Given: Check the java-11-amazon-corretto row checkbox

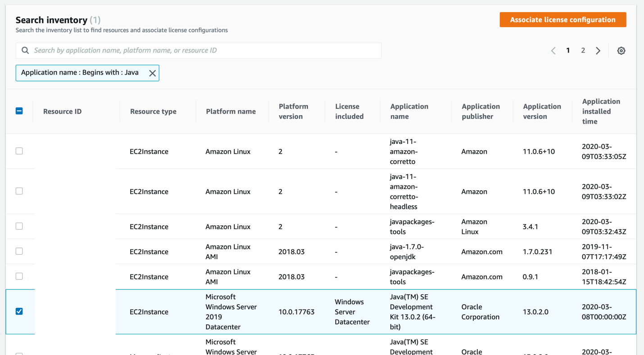Looking at the screenshot, I should (19, 151).
